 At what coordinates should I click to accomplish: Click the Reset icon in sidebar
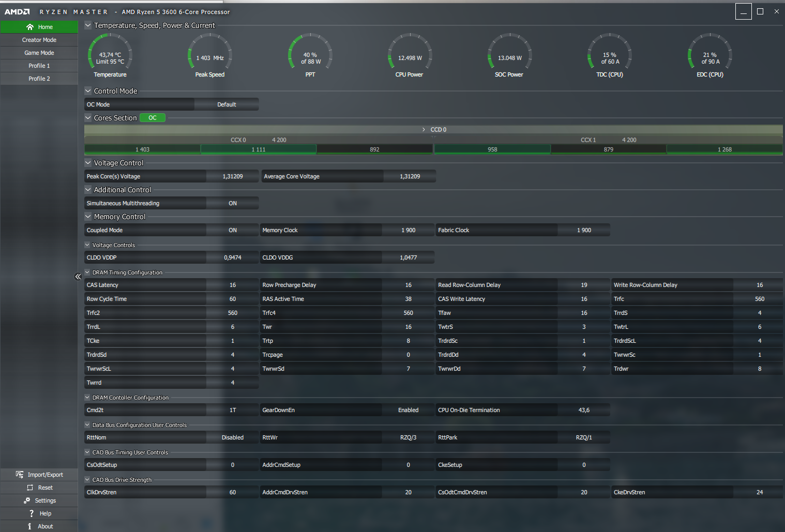pos(30,488)
